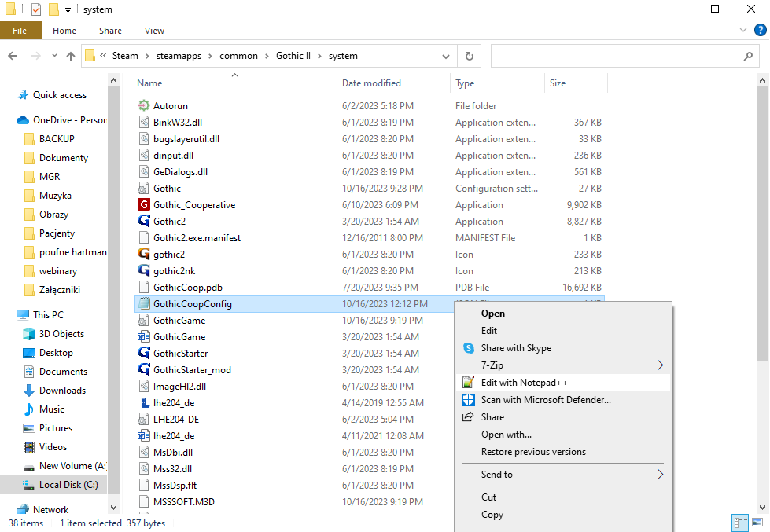Click the Notepad++ icon in context menu

pos(469,383)
